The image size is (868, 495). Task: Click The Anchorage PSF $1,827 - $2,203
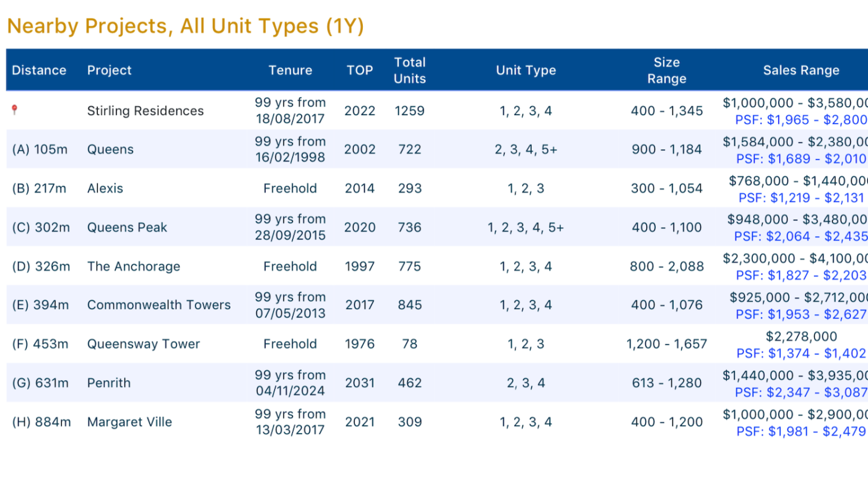point(801,275)
